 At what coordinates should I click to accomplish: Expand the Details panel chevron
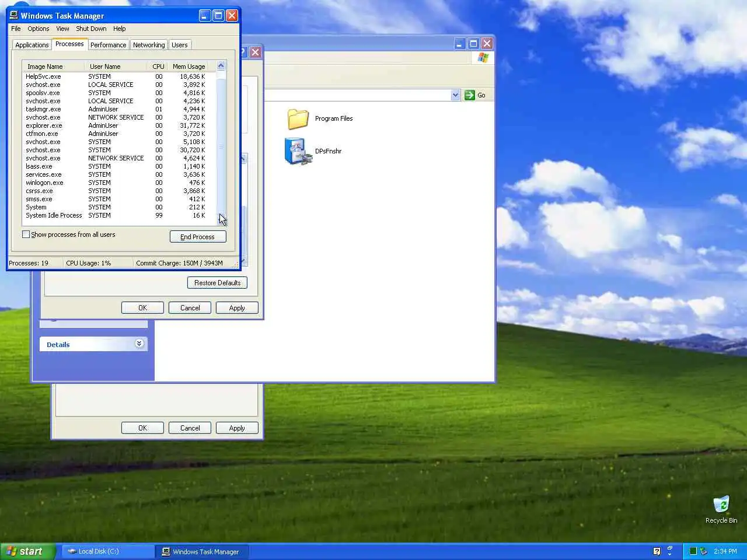(x=139, y=344)
